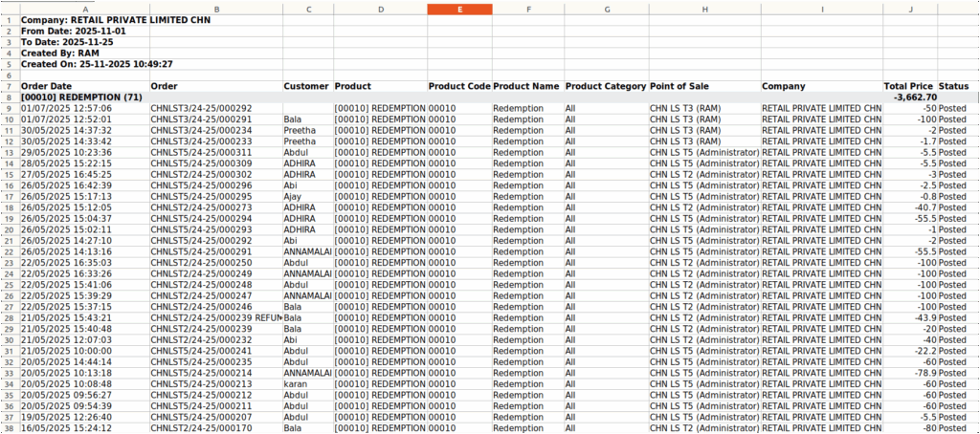Select order CHNLST5/24-25/000235
Viewport: 980px width, 434px height.
click(x=215, y=361)
